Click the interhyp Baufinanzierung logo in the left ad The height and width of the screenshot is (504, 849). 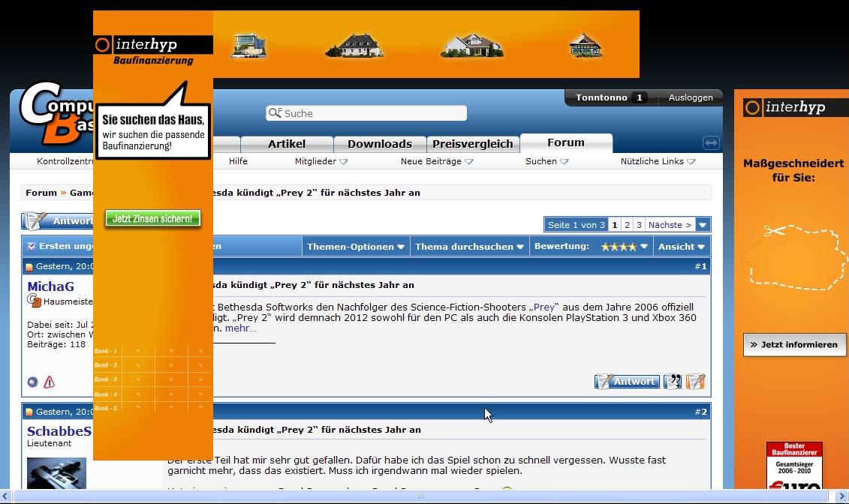(x=153, y=51)
